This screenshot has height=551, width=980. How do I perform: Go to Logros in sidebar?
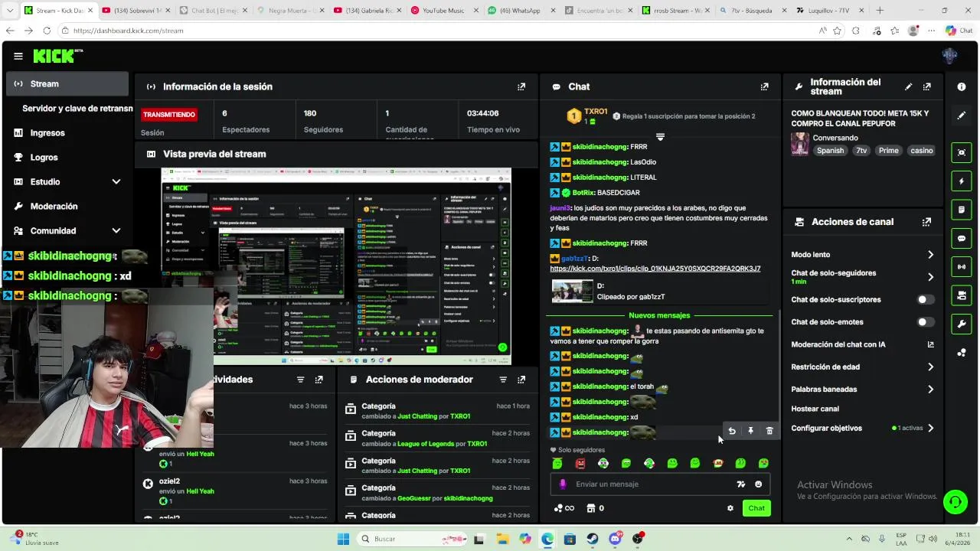point(67,157)
